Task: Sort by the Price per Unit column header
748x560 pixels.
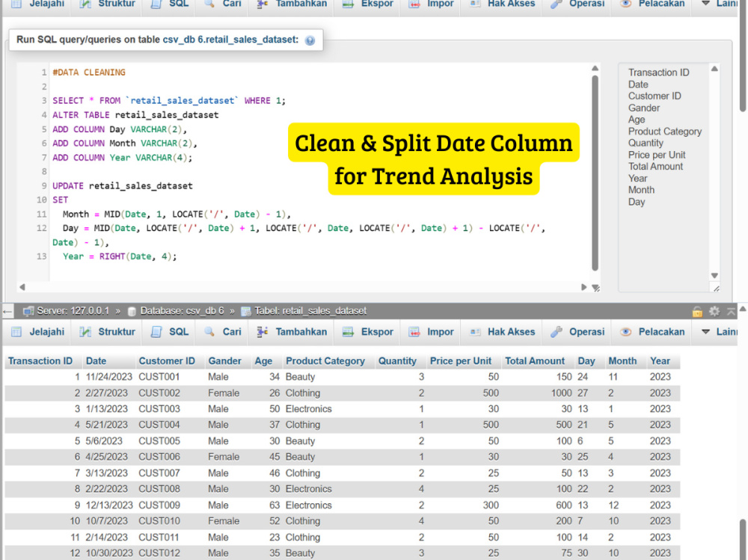Action: click(460, 361)
